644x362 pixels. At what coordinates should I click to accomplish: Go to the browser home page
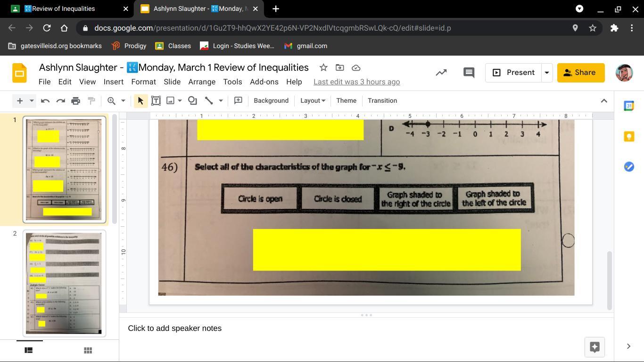pyautogui.click(x=64, y=28)
